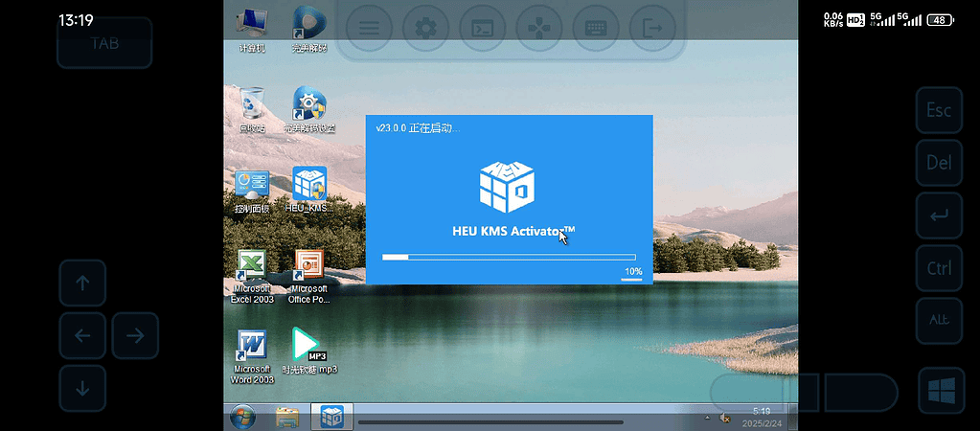The width and height of the screenshot is (980, 431).
Task: Tap the virtual Enter return key
Action: pyautogui.click(x=939, y=215)
